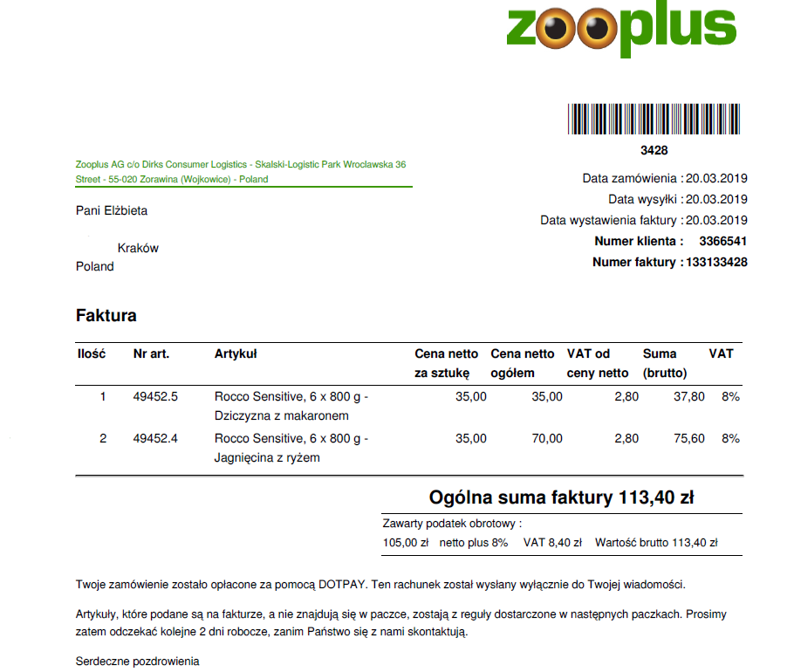The height and width of the screenshot is (672, 794).
Task: Click the paragraph starting with Artykuły
Action: (401, 623)
